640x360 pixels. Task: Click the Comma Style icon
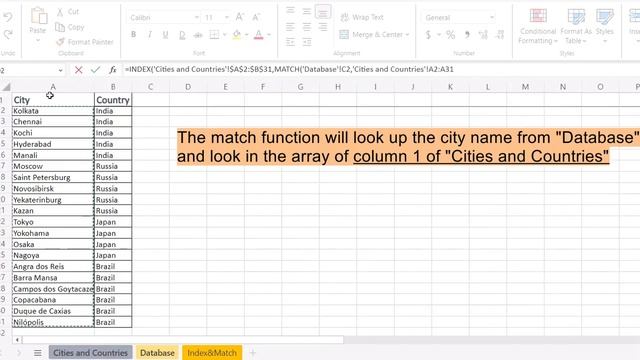467,35
